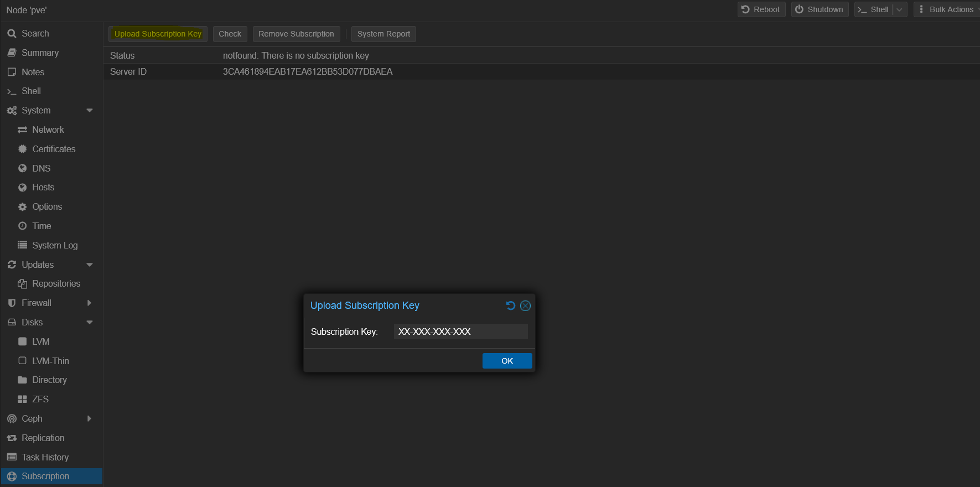Expand the Ceph section arrow

(x=89, y=419)
